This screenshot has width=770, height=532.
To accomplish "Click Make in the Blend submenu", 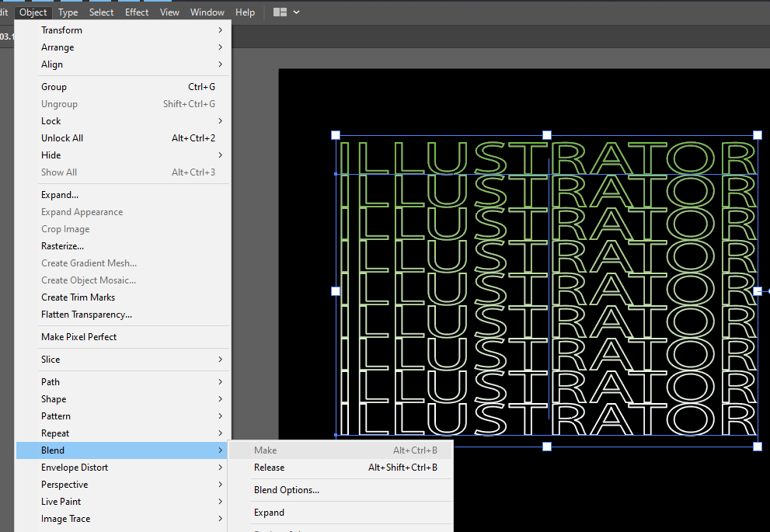I will click(340, 450).
